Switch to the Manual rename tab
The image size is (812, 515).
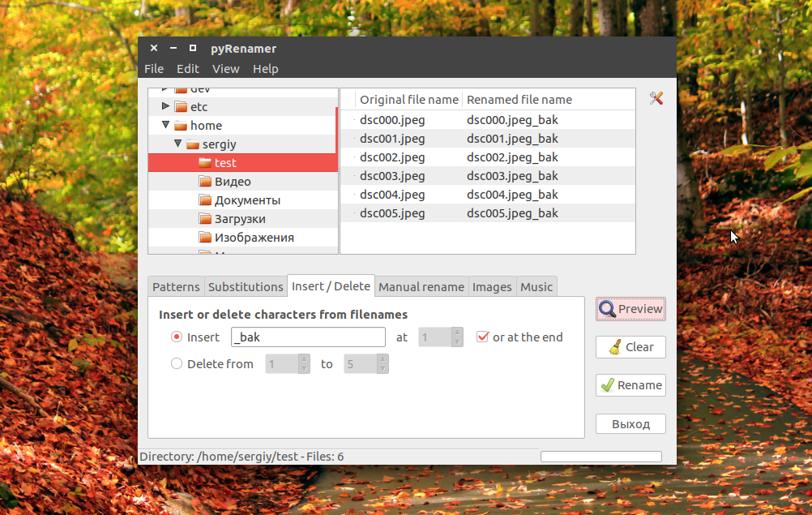(421, 286)
